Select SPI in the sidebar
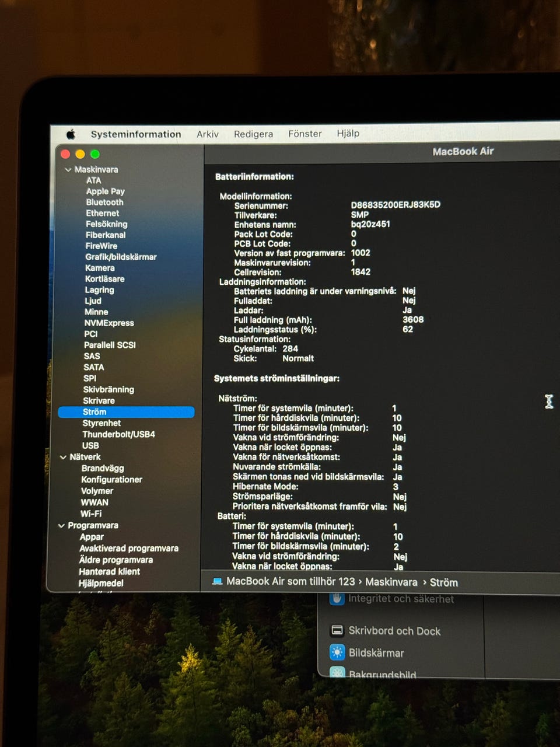This screenshot has width=560, height=747. 90,378
